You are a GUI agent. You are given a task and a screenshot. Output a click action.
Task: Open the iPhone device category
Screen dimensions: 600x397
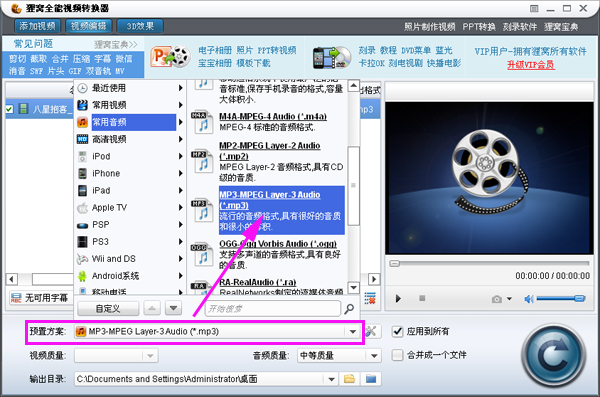click(130, 173)
